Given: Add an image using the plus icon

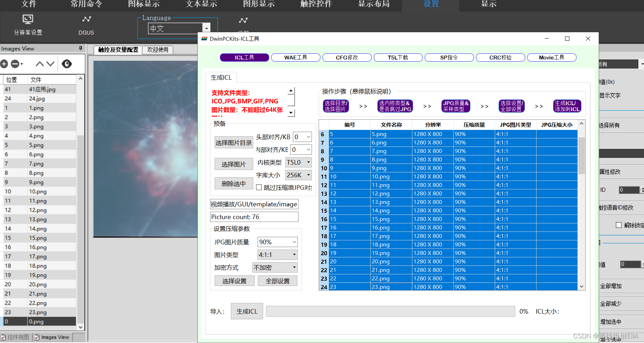Looking at the screenshot, I should click(x=4, y=64).
